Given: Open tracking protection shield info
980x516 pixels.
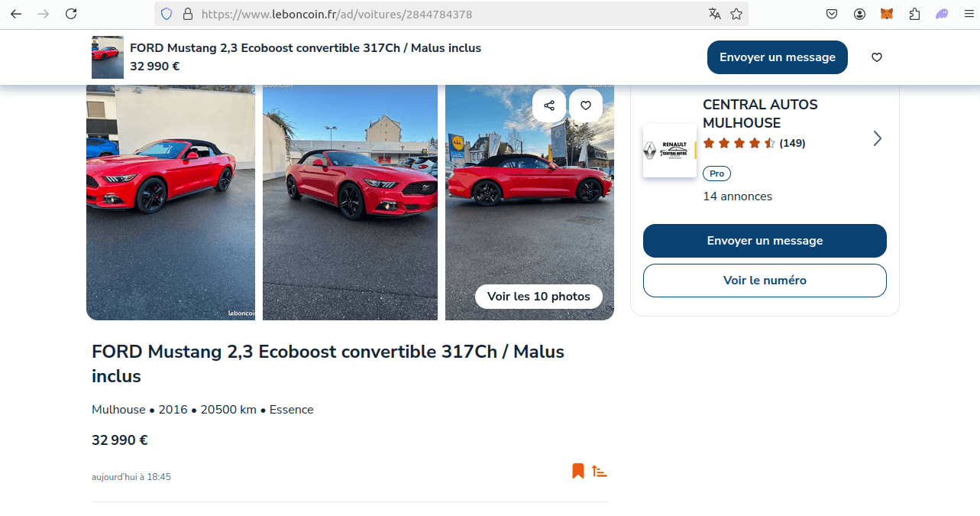Looking at the screenshot, I should coord(167,14).
